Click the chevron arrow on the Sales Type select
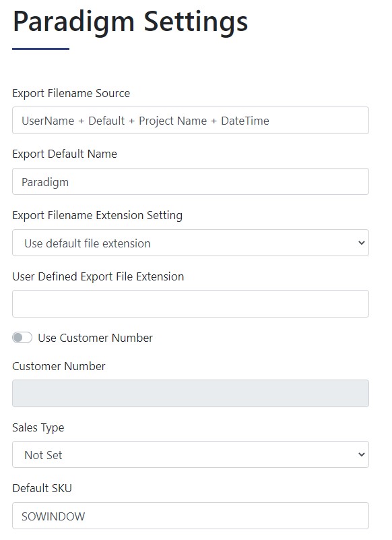 pos(361,454)
